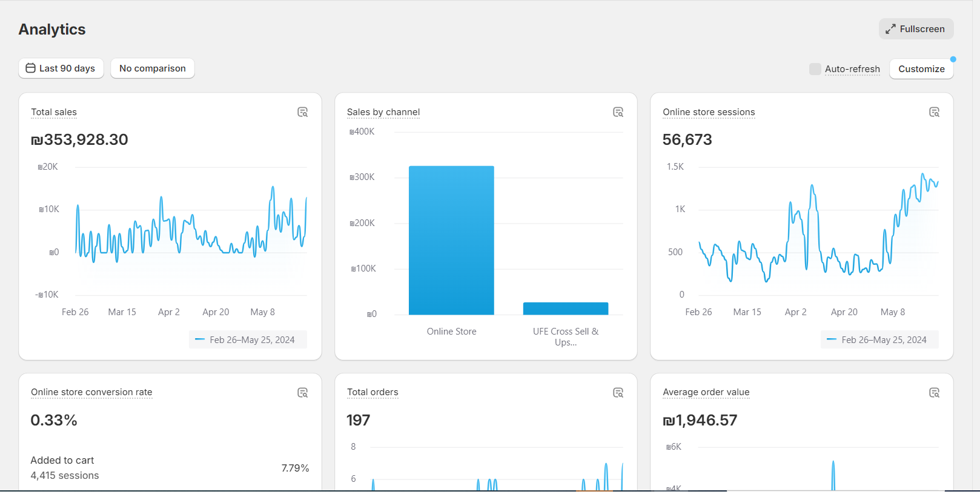Image resolution: width=980 pixels, height=497 pixels.
Task: Click the Customize button
Action: [921, 69]
